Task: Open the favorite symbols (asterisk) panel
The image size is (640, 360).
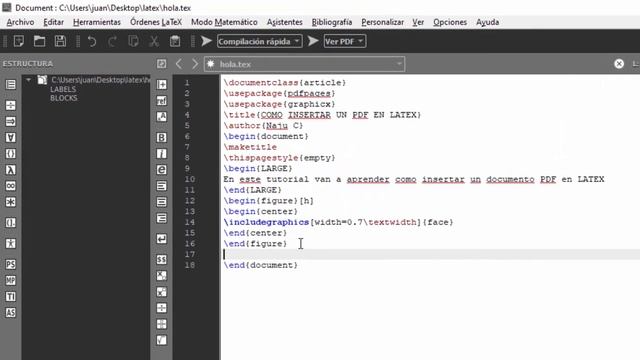Action: [x=11, y=202]
